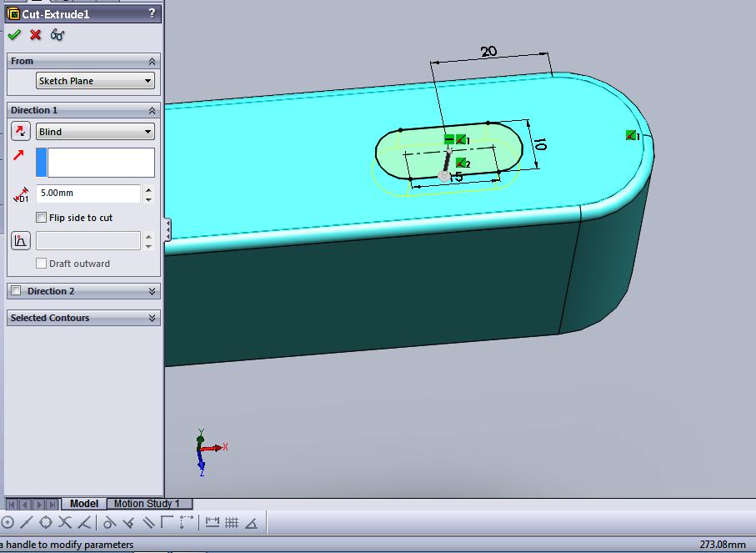Click the Reverse Direction icon for Direction 1
The width and height of the screenshot is (756, 553).
[x=20, y=131]
